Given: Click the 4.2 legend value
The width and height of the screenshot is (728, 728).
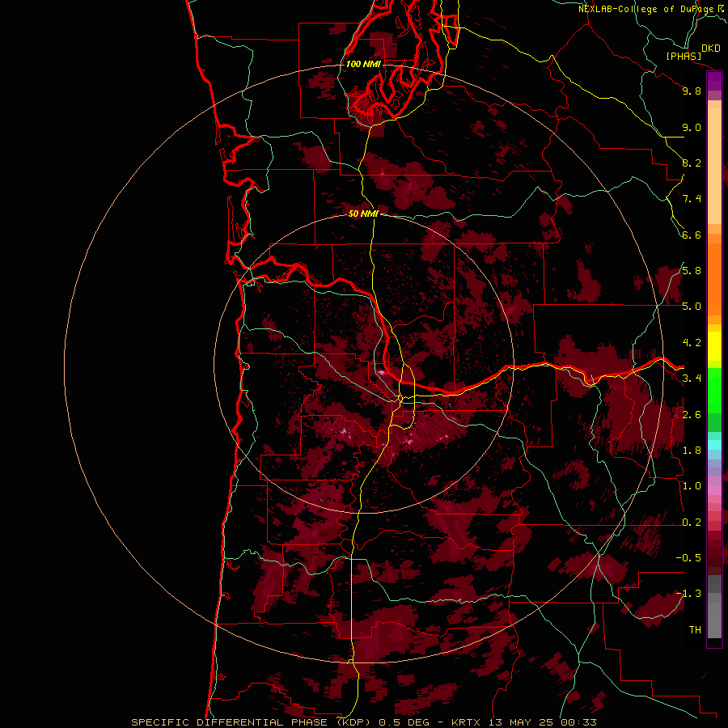Looking at the screenshot, I should point(692,343).
